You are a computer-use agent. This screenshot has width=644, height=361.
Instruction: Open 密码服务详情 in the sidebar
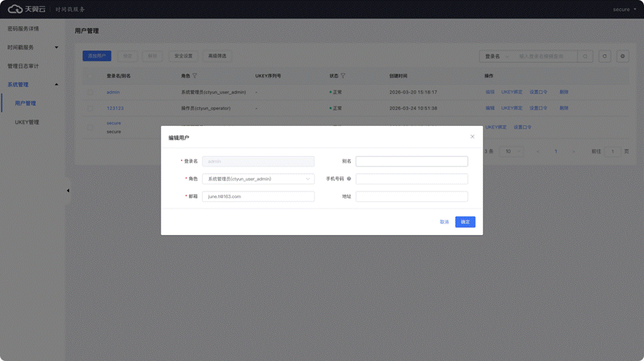click(23, 29)
